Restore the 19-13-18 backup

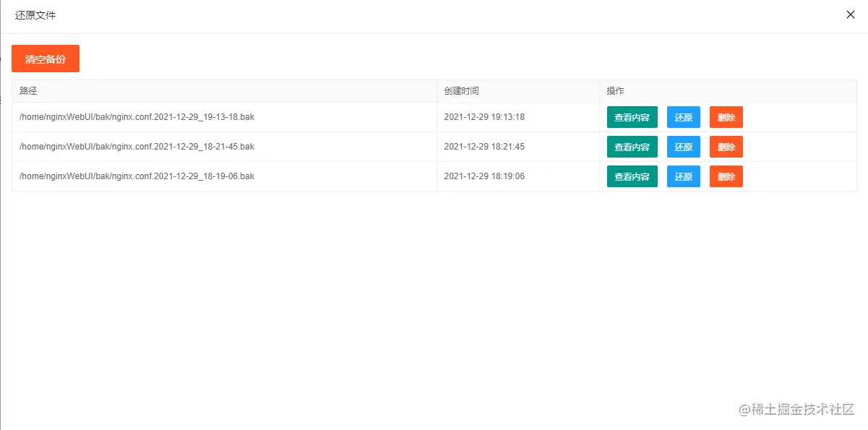tap(683, 116)
